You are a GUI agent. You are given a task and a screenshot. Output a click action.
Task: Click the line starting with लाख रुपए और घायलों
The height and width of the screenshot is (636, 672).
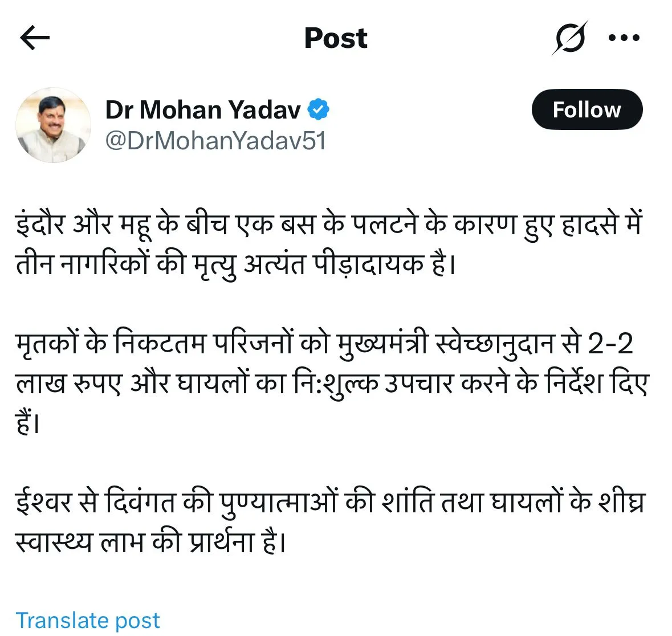331,384
